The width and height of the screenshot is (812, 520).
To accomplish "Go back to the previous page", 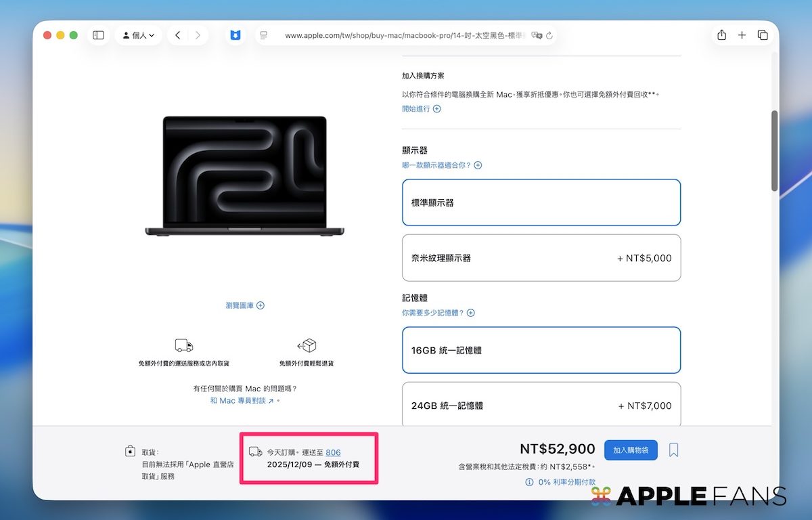I will pos(177,35).
